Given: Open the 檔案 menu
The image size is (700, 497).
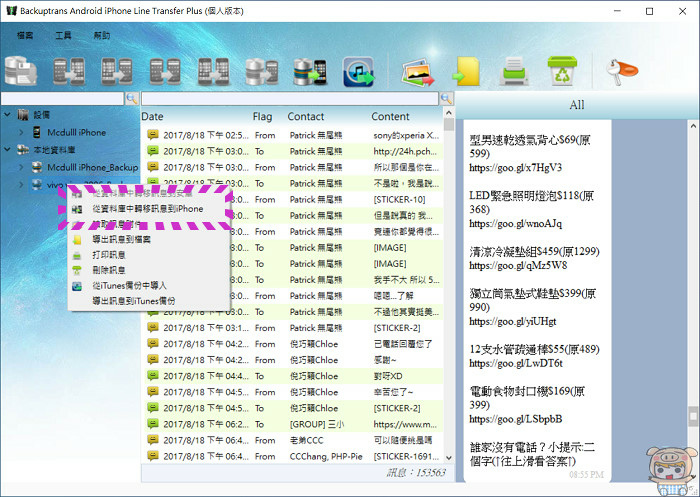Looking at the screenshot, I should pos(25,35).
